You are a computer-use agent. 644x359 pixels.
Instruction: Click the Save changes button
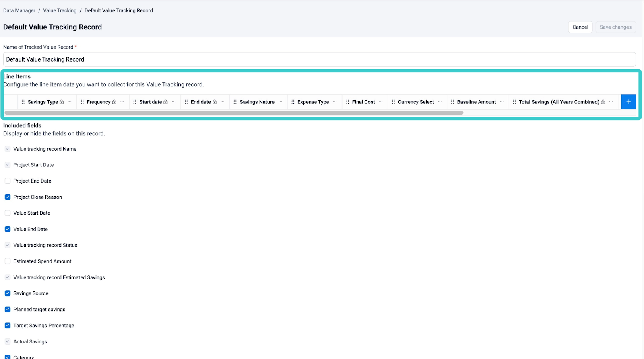tap(615, 27)
